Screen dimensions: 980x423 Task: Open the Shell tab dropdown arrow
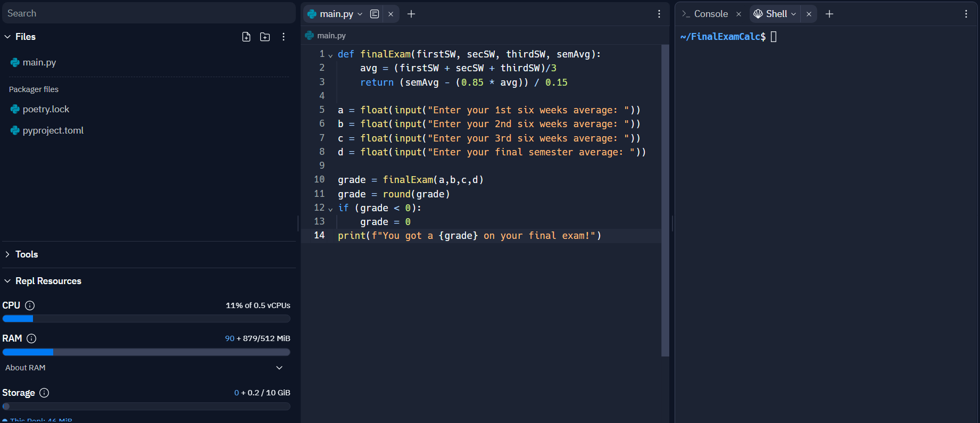click(x=793, y=14)
